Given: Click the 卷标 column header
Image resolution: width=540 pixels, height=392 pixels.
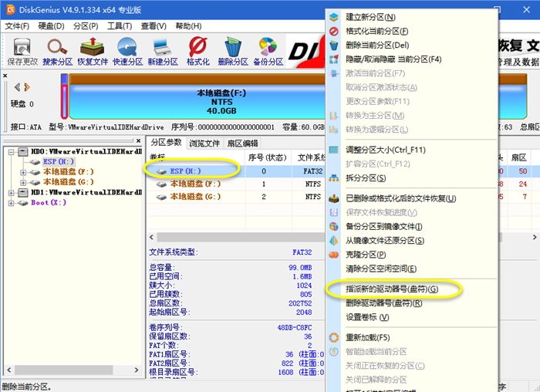Looking at the screenshot, I should [197, 157].
